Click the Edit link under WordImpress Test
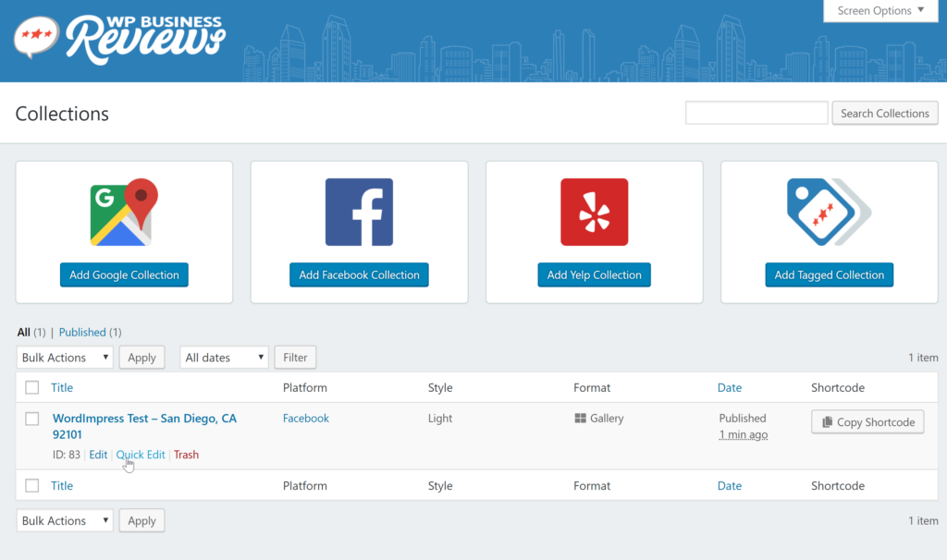 click(x=98, y=455)
